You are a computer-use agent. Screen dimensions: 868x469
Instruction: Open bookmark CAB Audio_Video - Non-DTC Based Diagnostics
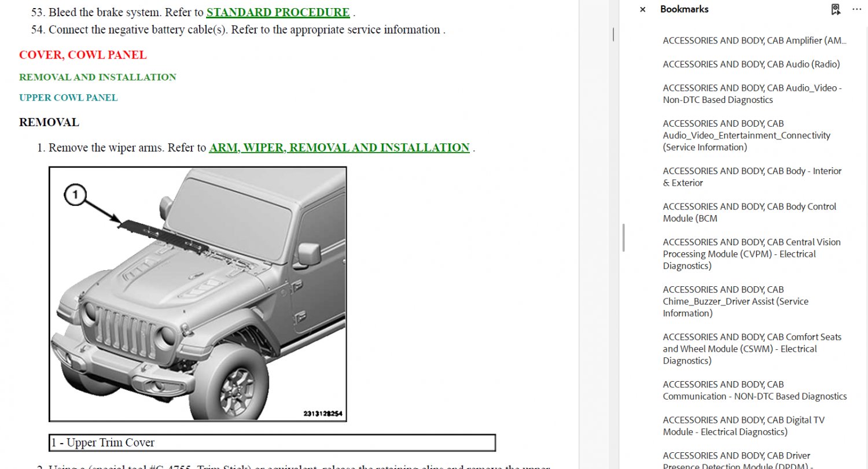pos(752,94)
